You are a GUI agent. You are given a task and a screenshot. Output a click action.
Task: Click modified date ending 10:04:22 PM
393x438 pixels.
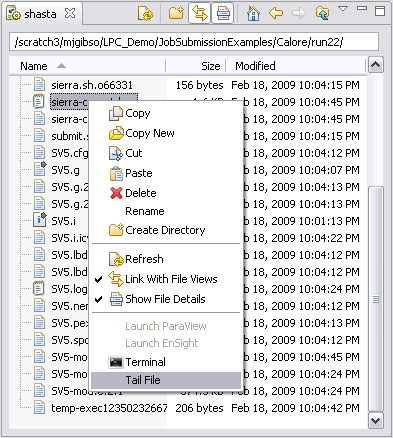[x=302, y=238]
